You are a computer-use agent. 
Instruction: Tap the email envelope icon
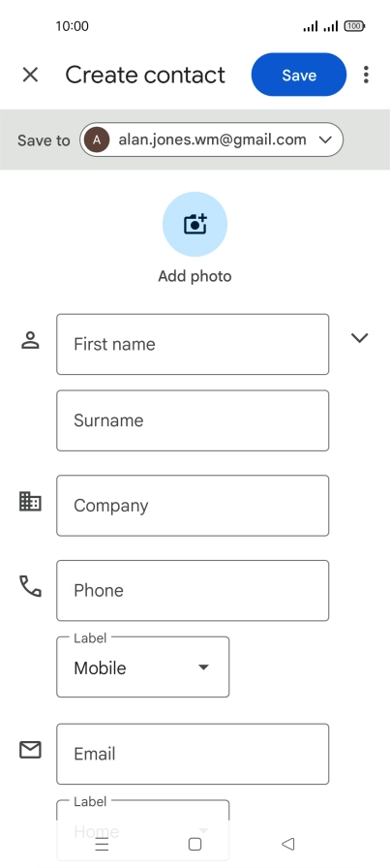(x=30, y=750)
